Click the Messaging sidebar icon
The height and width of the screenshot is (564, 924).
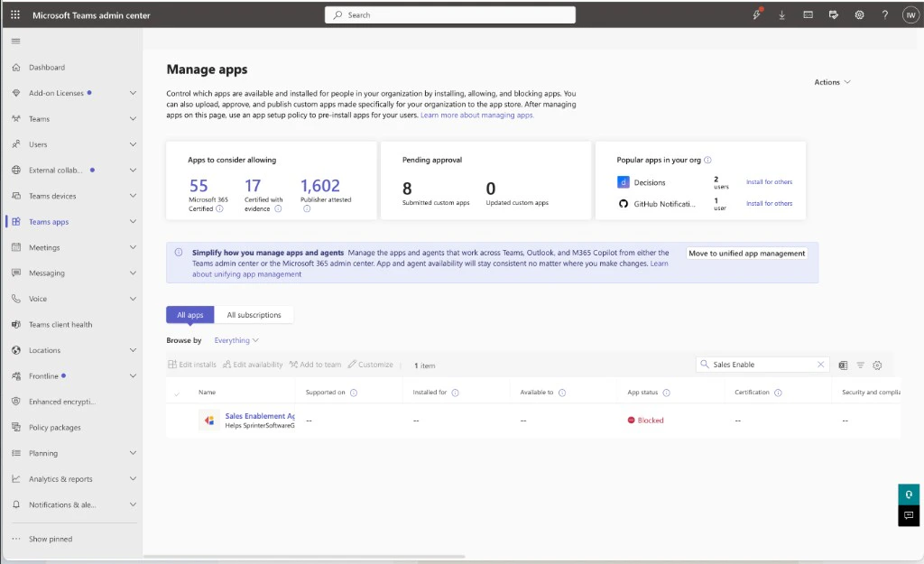(x=16, y=273)
